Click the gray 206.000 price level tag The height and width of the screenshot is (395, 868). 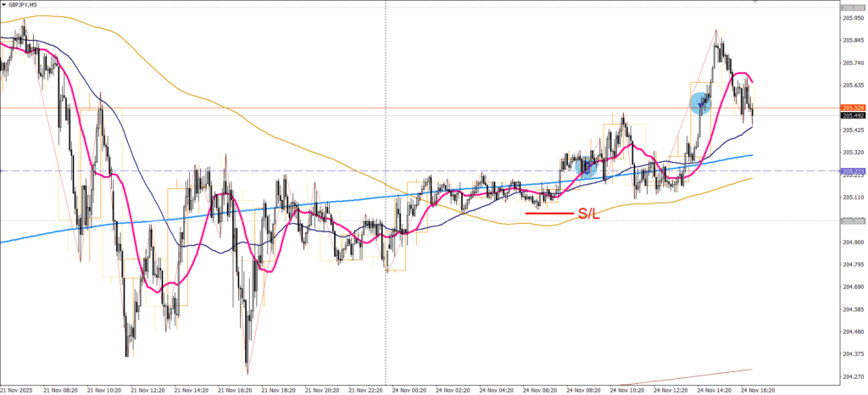[852, 8]
